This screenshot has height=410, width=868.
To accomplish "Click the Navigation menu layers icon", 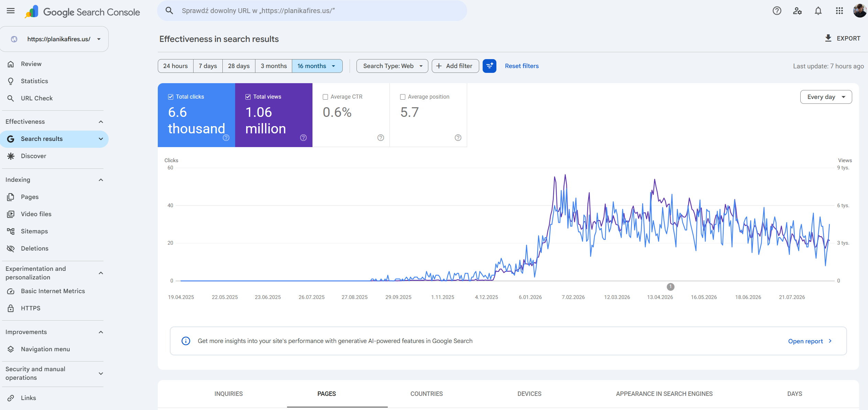I will point(11,349).
